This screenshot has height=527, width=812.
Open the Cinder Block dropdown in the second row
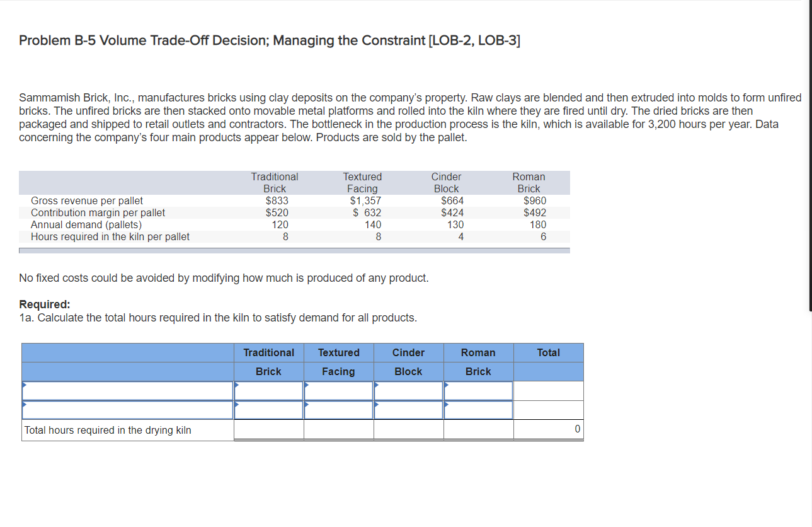[x=376, y=405]
